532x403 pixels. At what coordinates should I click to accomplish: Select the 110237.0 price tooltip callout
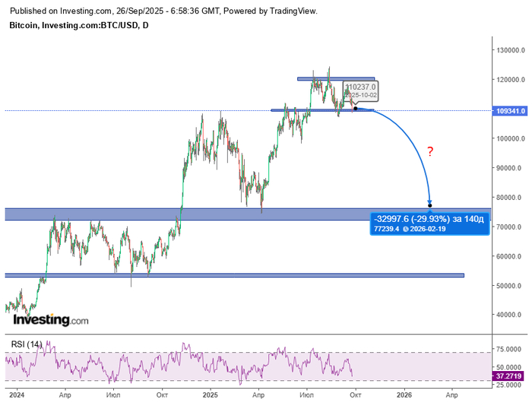click(359, 91)
